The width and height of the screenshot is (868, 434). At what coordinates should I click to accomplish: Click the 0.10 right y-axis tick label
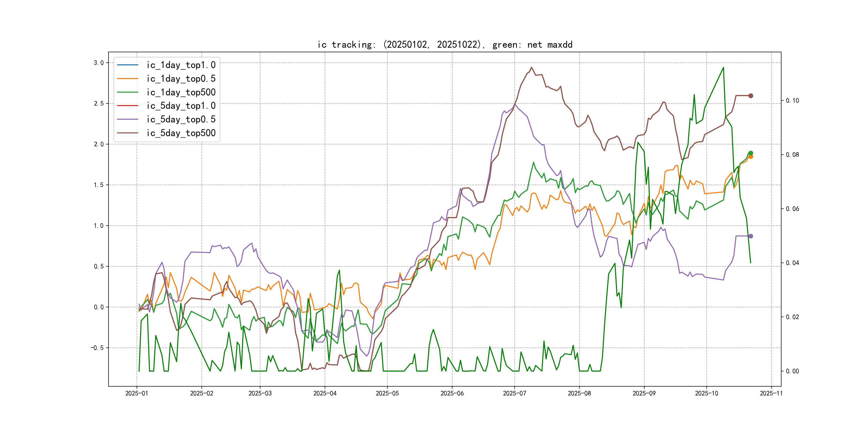[x=792, y=100]
